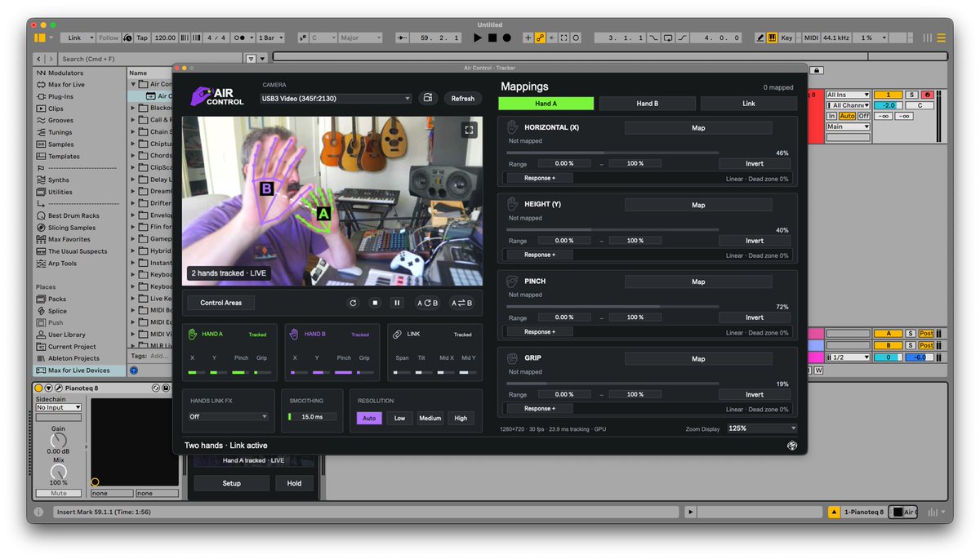Expand the Call & Response folder in browser
This screenshot has height=559, width=980.
(x=133, y=120)
